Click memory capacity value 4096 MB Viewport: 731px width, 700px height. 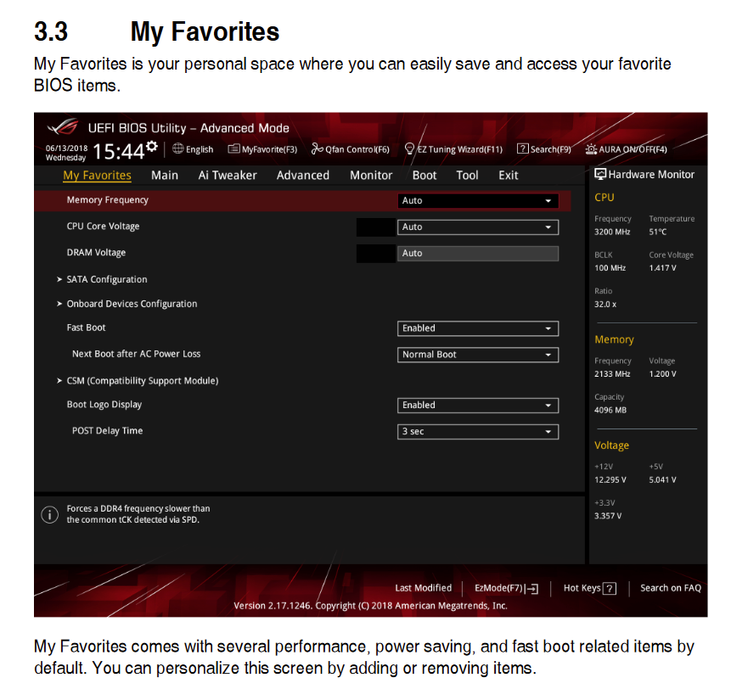(x=610, y=410)
